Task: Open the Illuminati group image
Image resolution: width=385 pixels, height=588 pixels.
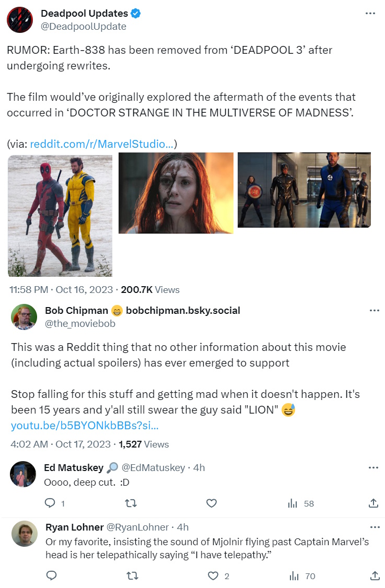Action: point(305,190)
